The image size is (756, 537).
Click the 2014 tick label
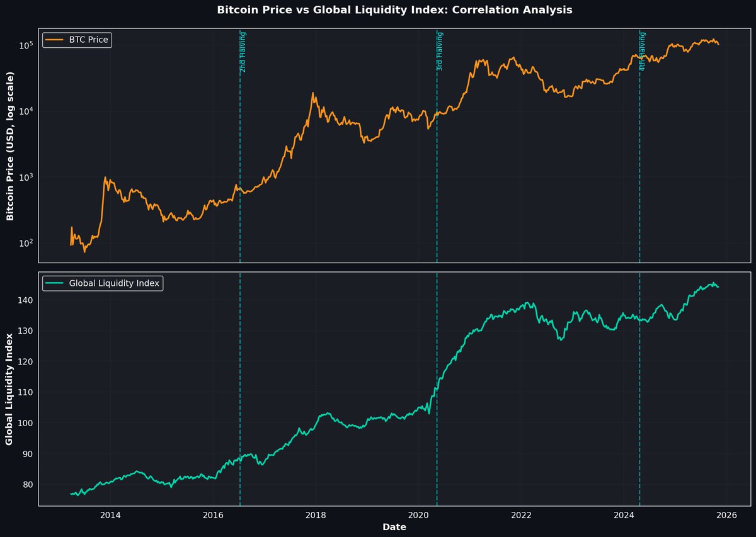pos(110,515)
